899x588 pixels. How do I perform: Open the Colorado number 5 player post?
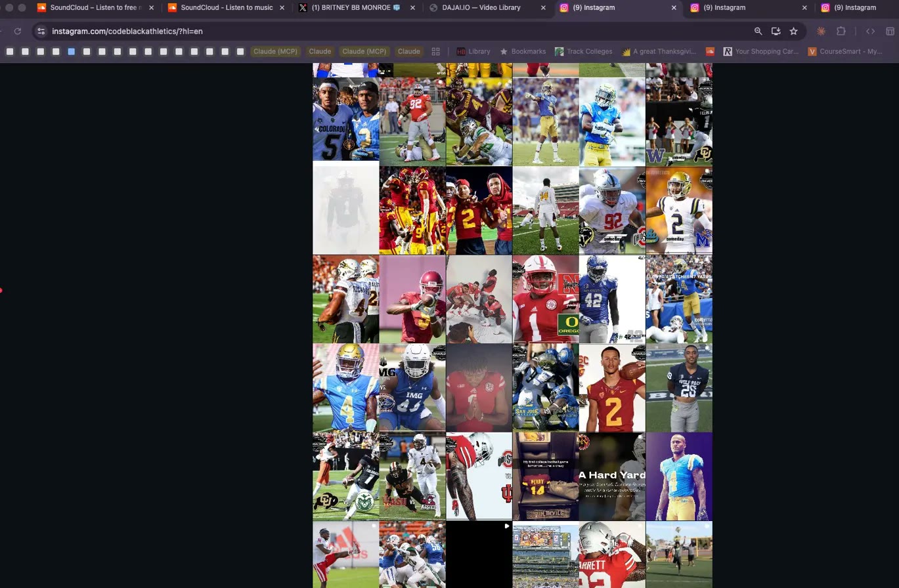point(345,121)
